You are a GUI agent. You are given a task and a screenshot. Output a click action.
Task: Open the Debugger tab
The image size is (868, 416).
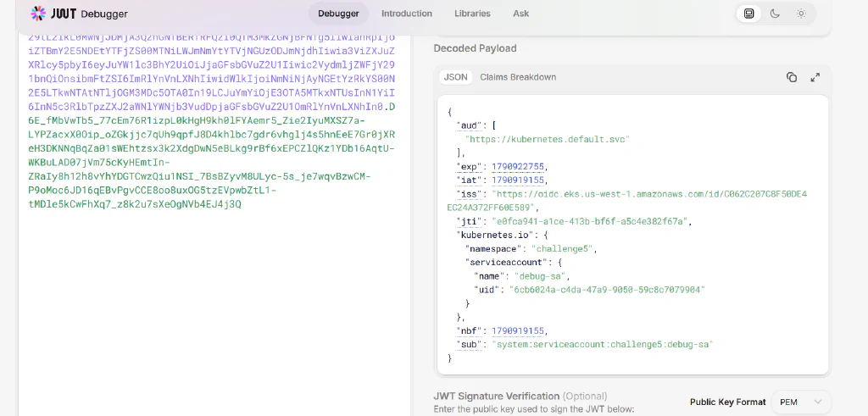tap(338, 14)
